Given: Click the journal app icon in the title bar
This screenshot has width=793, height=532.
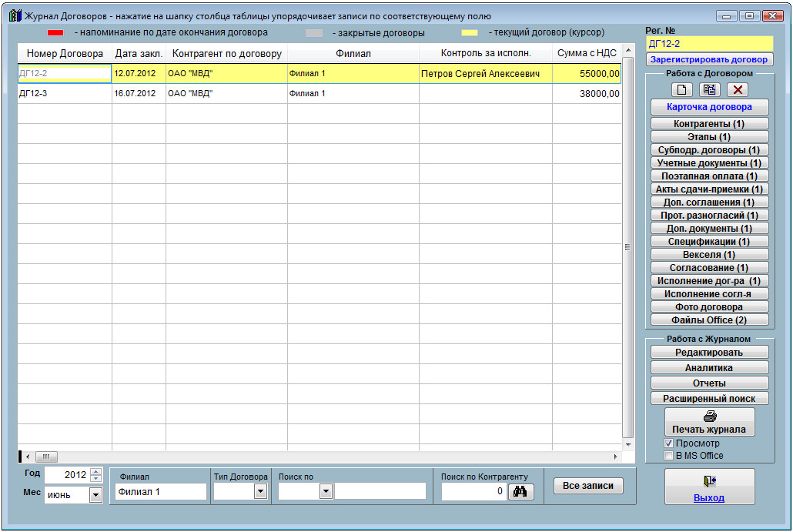Looking at the screenshot, I should pyautogui.click(x=15, y=15).
